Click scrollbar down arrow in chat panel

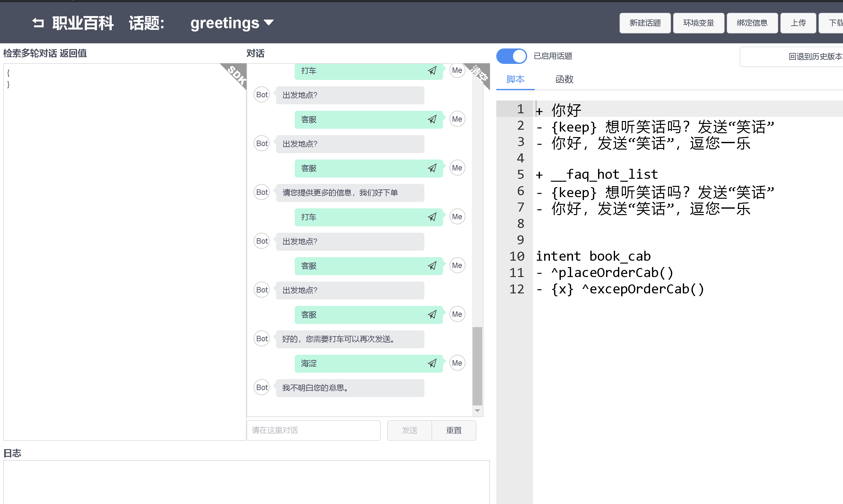477,411
